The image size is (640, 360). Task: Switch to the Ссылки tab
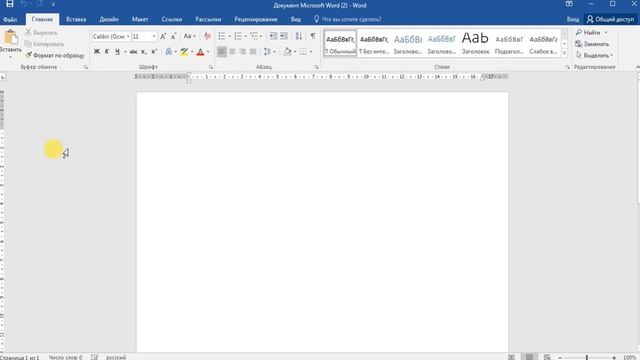(x=171, y=19)
